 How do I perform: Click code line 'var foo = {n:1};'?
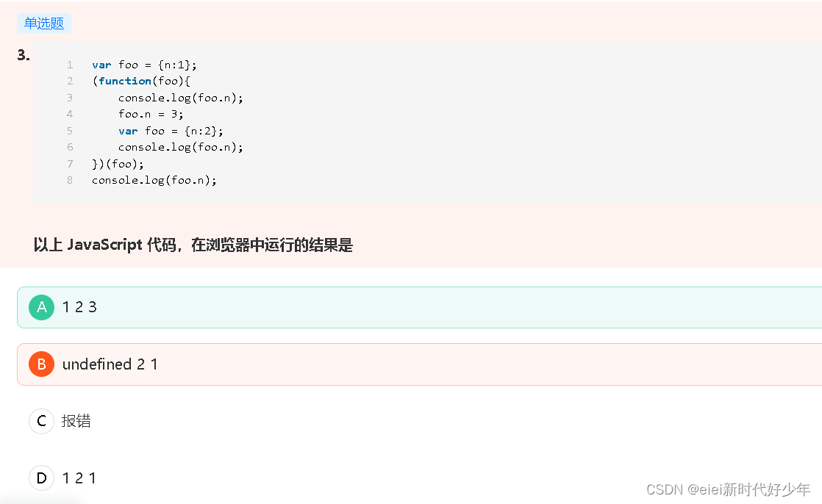pyautogui.click(x=144, y=65)
